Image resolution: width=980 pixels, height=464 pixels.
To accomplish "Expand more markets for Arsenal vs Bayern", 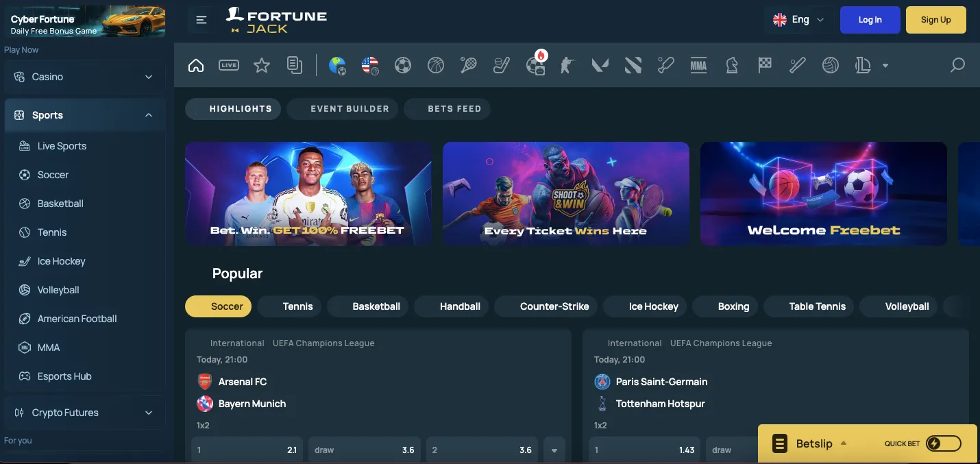I will [x=554, y=450].
